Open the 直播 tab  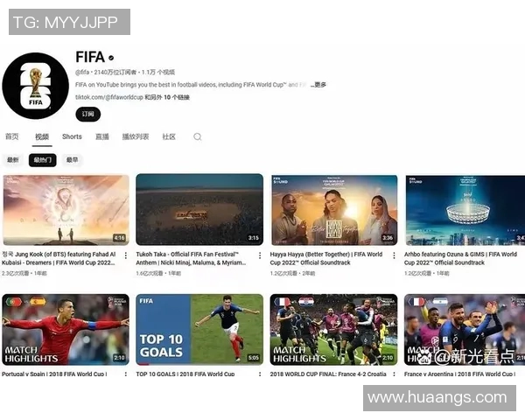coord(102,136)
